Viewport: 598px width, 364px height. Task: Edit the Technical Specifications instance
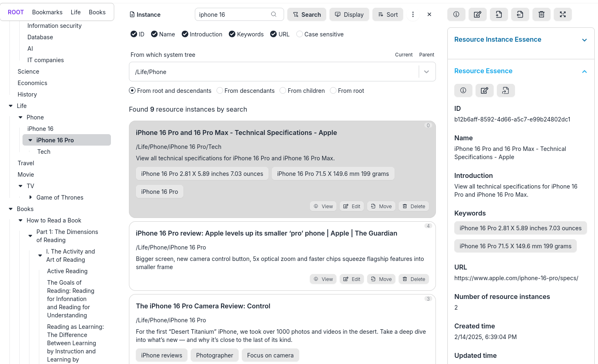coord(352,206)
